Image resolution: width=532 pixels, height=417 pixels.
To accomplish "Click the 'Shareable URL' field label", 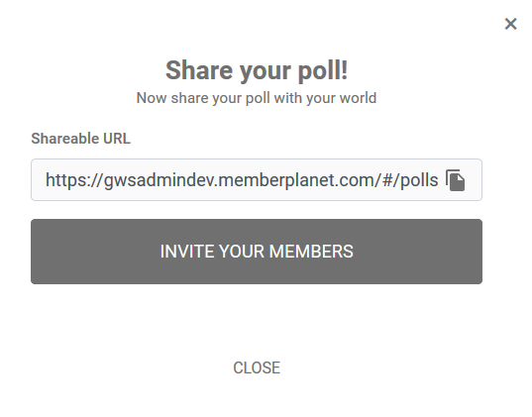I will [x=81, y=139].
